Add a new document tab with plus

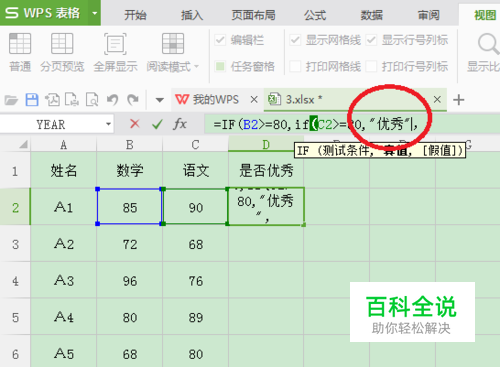459,100
